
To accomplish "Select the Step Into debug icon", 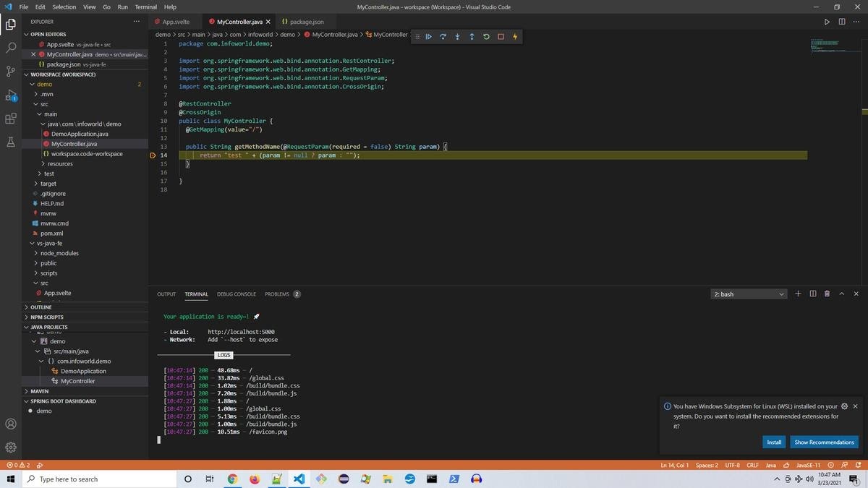I will pos(457,36).
